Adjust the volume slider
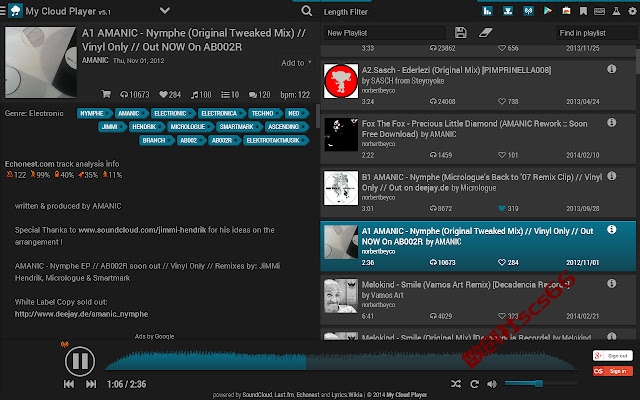 tap(541, 383)
